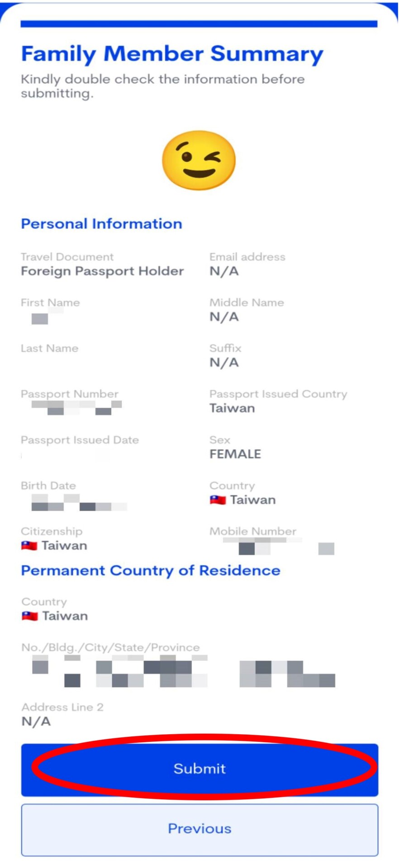Select the Family Member Summary heading
The height and width of the screenshot is (868, 399).
tap(172, 54)
